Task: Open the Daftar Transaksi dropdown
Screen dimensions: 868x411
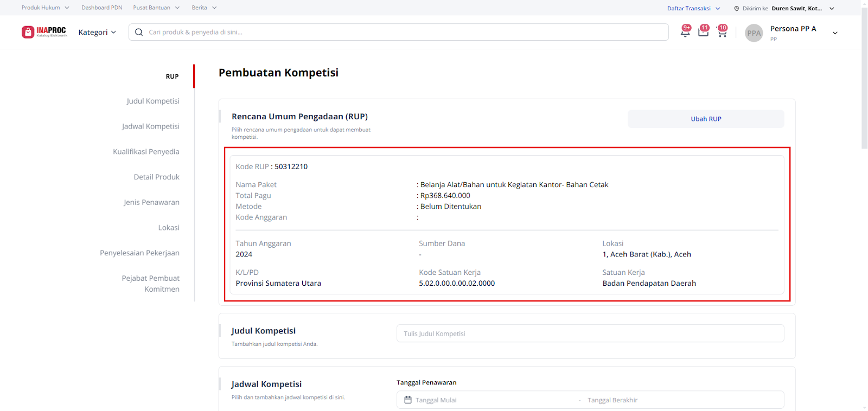Action: 693,9
